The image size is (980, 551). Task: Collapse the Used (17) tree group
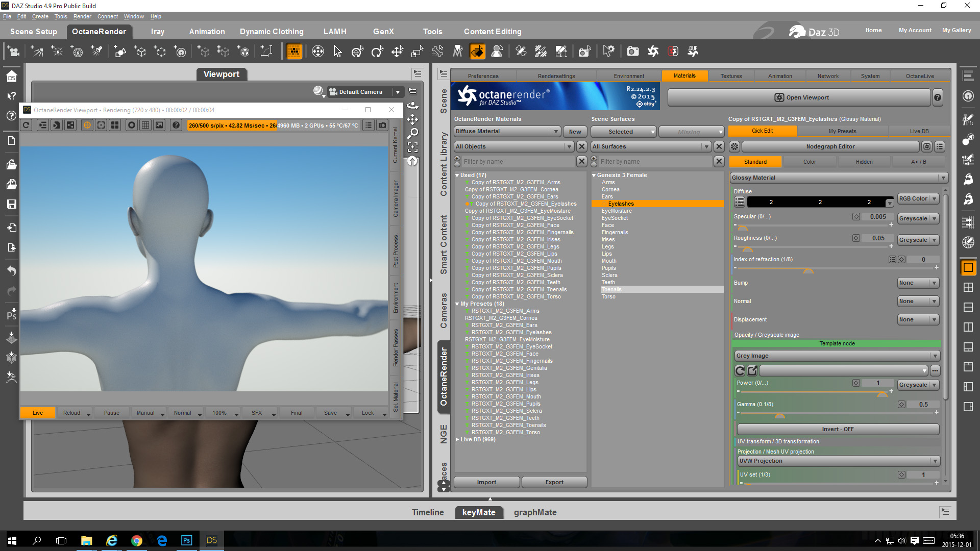(x=457, y=176)
